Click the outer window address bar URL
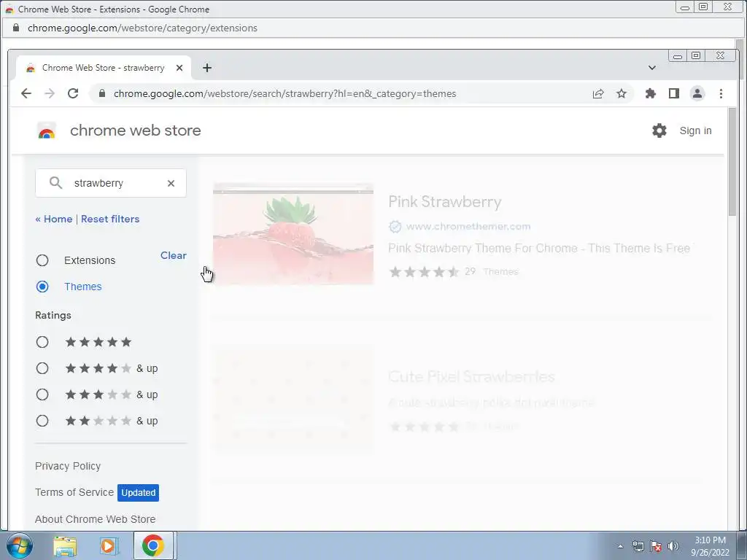 click(x=142, y=28)
